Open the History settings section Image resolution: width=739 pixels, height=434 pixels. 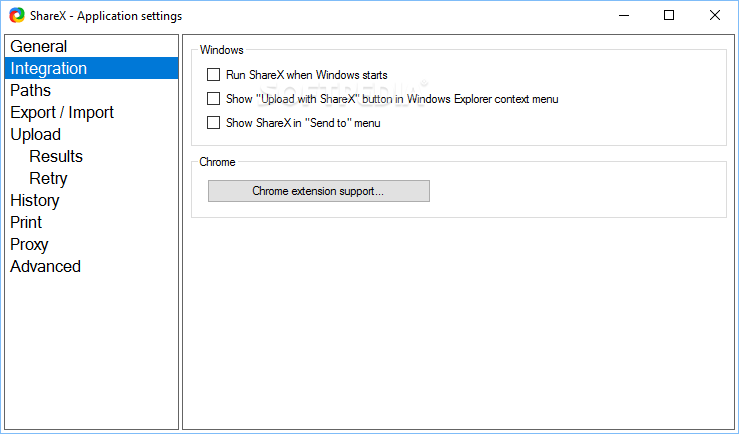91,200
